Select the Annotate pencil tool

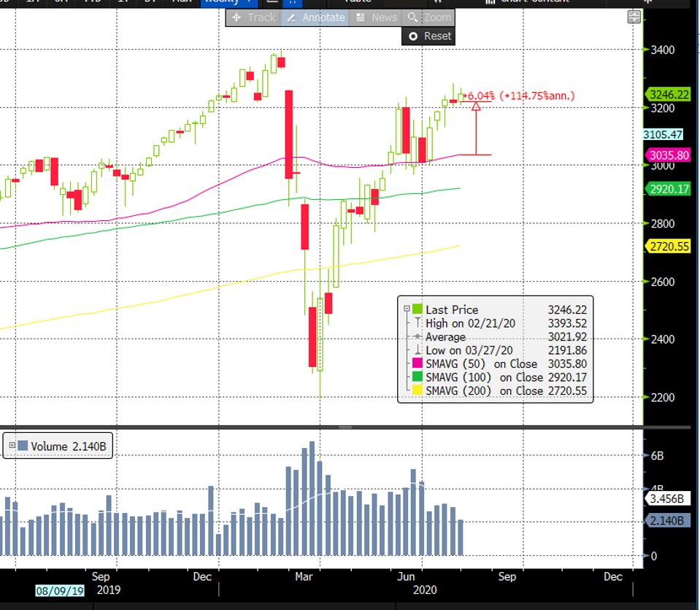click(x=315, y=18)
